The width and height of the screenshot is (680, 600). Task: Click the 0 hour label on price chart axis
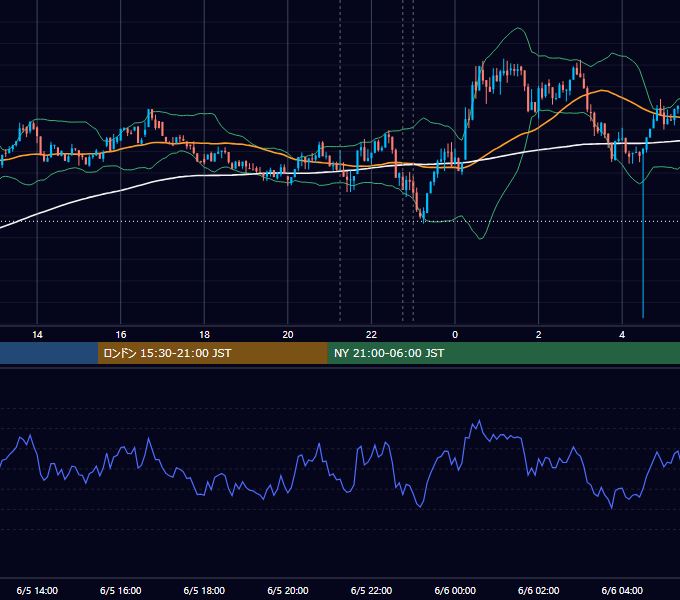point(455,335)
